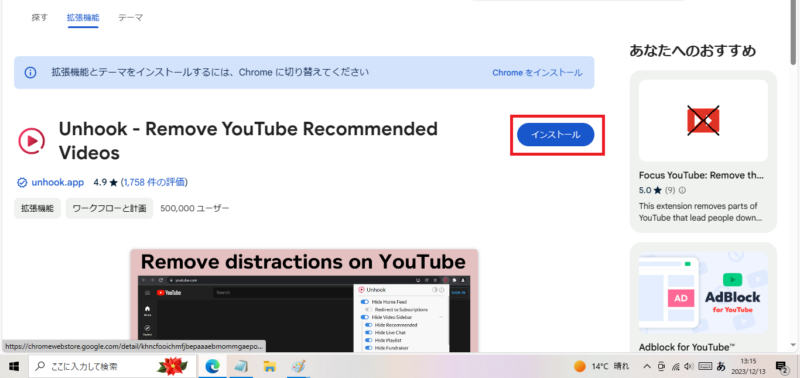Viewport: 800px width, 378px height.
Task: Click the Unhook rating 4.9 star text
Action: click(x=106, y=182)
